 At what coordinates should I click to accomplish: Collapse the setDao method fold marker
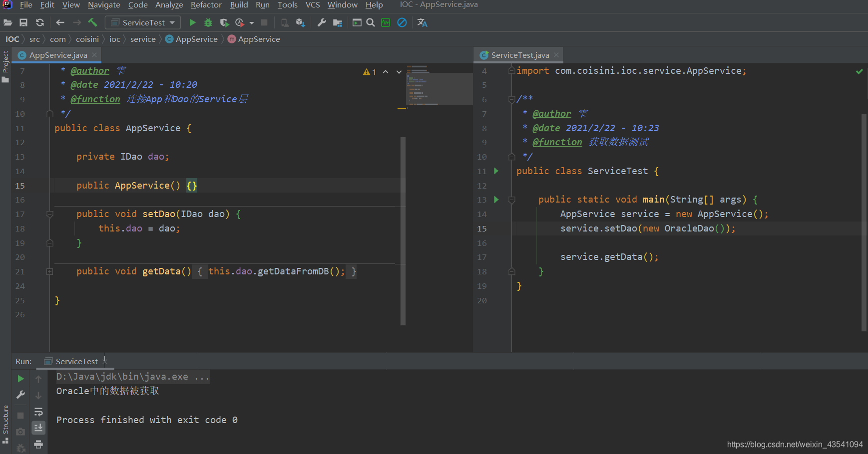tap(49, 214)
